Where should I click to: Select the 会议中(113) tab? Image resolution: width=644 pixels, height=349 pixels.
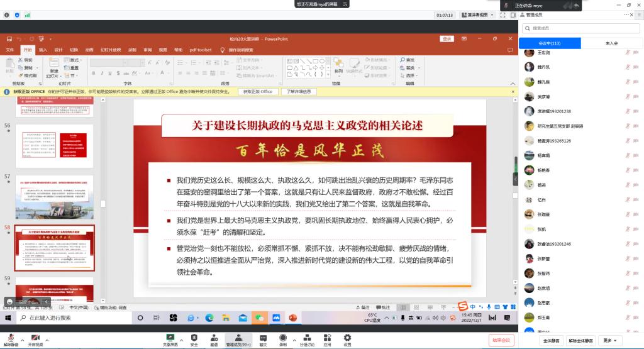pos(549,43)
